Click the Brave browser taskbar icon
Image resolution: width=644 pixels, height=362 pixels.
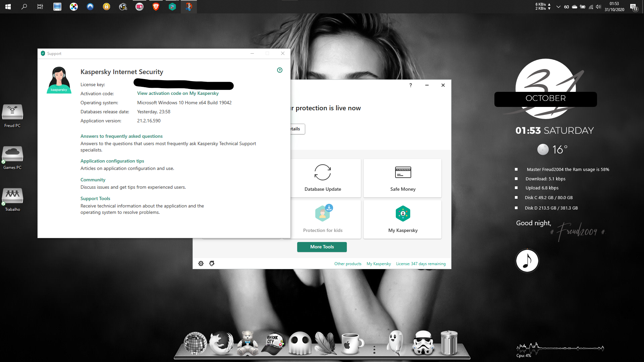click(156, 7)
